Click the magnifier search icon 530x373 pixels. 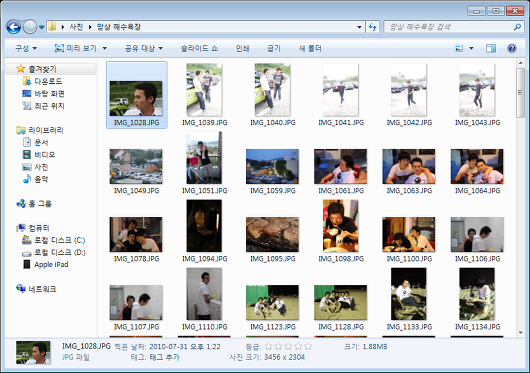517,27
